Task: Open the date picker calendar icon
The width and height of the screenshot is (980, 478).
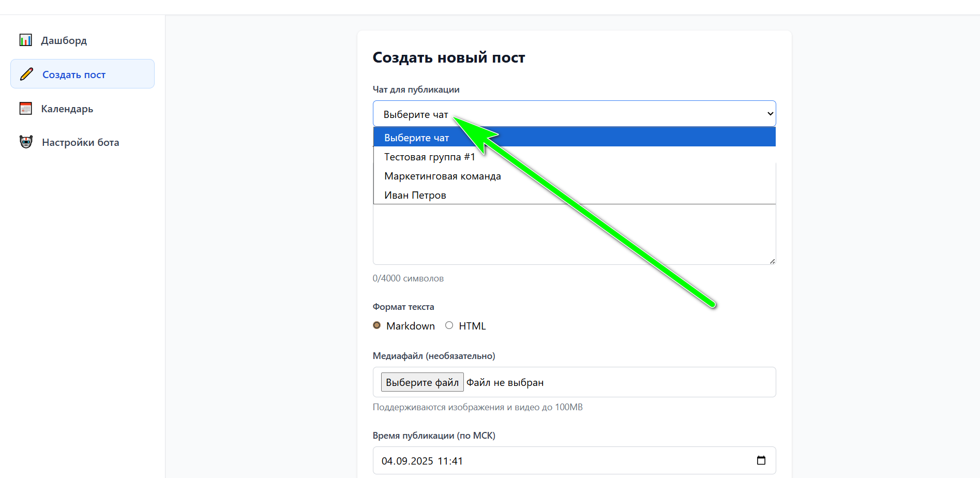Action: pyautogui.click(x=761, y=460)
